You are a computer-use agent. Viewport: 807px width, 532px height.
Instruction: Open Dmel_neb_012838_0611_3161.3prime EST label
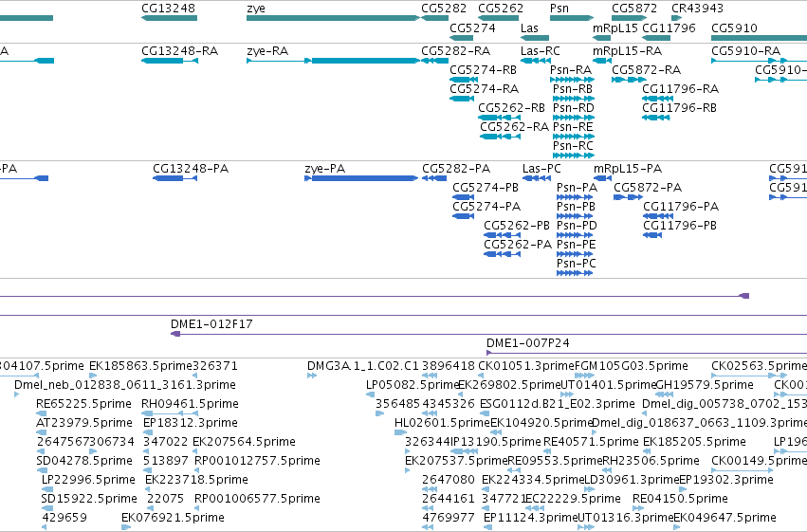[125, 385]
